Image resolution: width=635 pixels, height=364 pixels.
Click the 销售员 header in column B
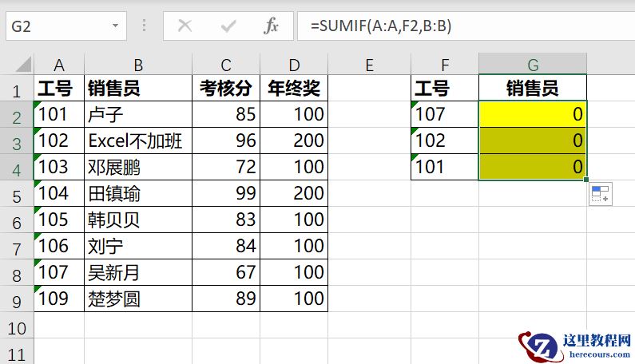click(138, 88)
